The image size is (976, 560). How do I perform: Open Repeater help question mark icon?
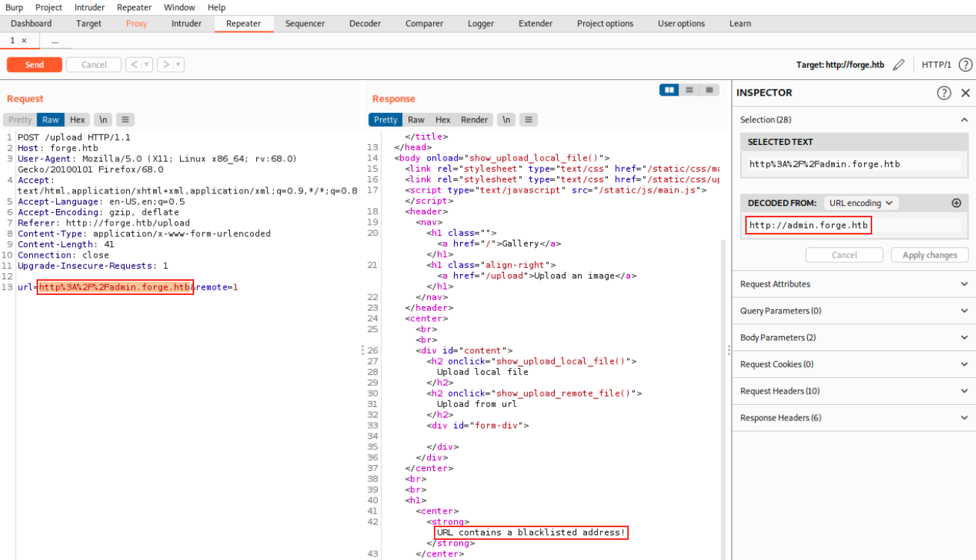pos(965,65)
